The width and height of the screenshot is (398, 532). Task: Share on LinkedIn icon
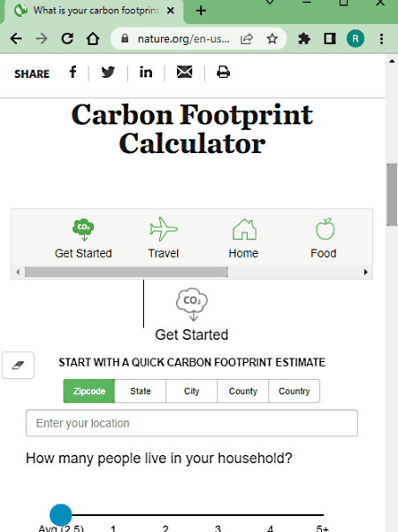point(146,72)
